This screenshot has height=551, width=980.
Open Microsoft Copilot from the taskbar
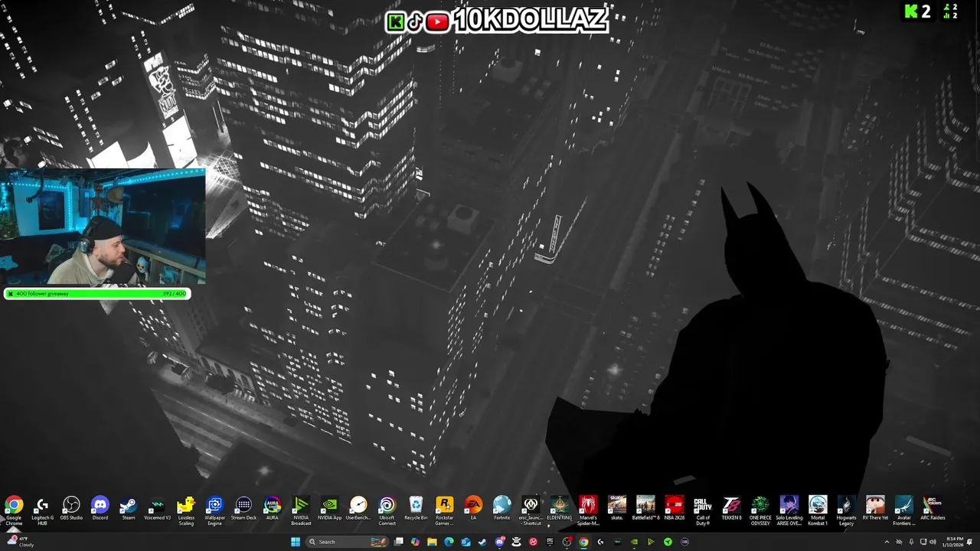point(415,542)
